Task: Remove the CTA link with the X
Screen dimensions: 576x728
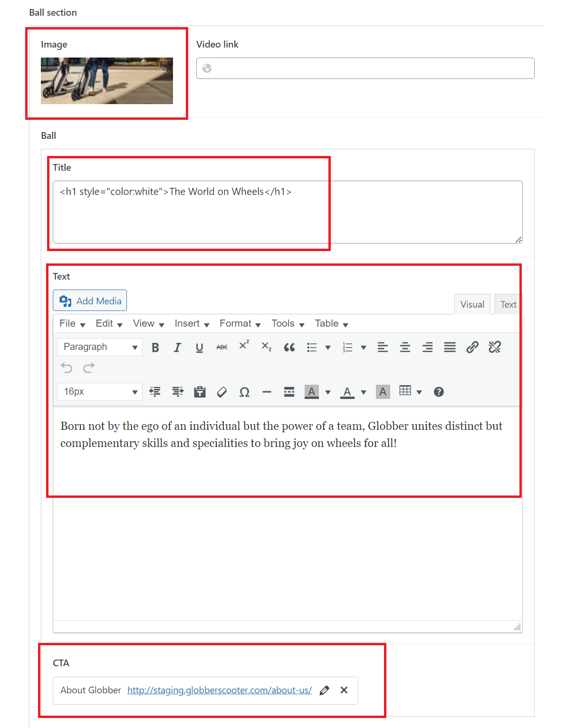Action: point(344,690)
